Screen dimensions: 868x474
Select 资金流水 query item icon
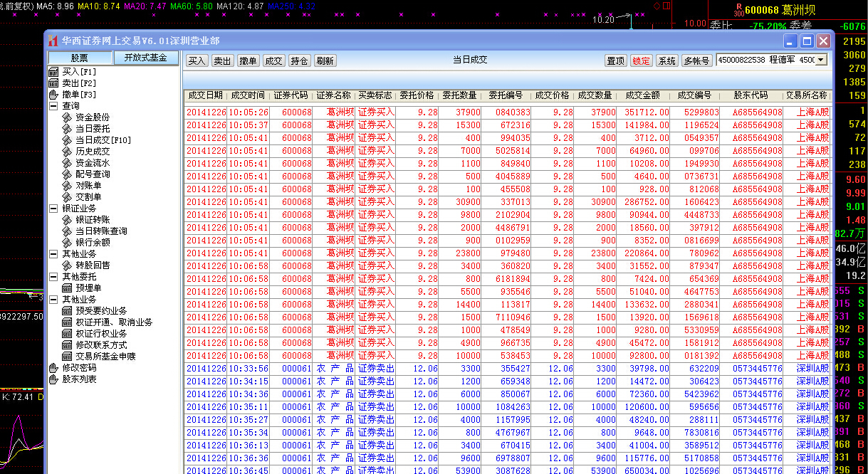67,163
